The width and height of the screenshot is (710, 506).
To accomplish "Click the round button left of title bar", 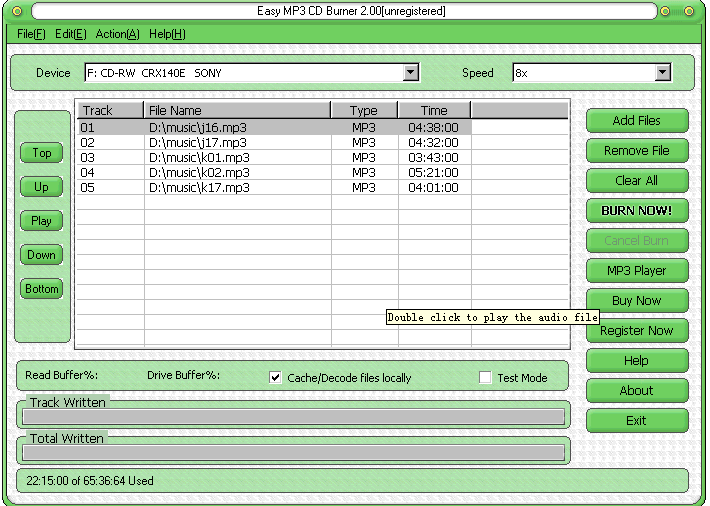I will pos(17,11).
